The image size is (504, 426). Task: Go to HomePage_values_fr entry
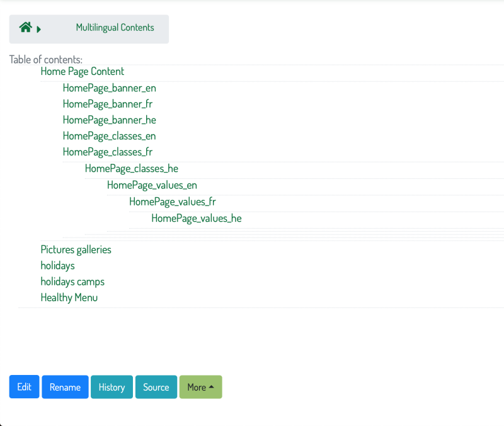point(172,202)
